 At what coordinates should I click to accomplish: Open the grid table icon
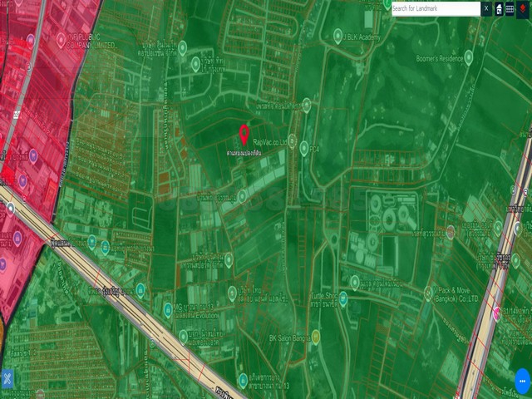510,9
